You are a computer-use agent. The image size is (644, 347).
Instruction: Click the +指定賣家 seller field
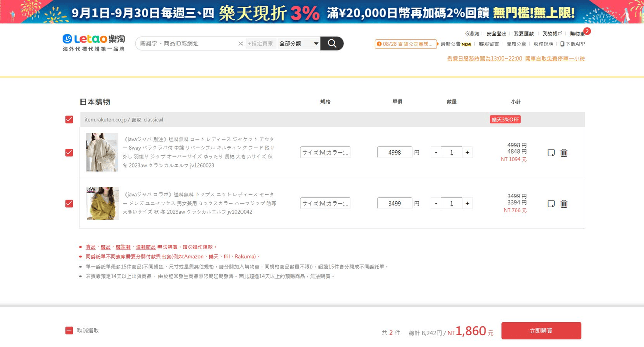pos(261,44)
